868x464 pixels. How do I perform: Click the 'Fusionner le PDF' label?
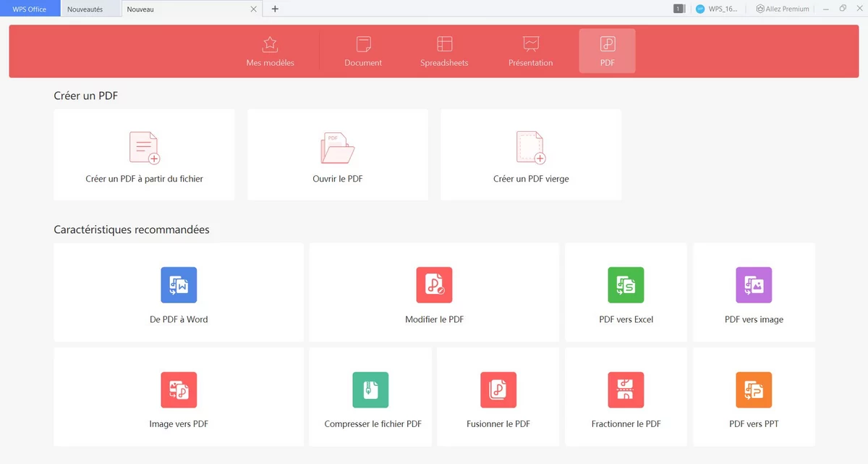pos(498,424)
